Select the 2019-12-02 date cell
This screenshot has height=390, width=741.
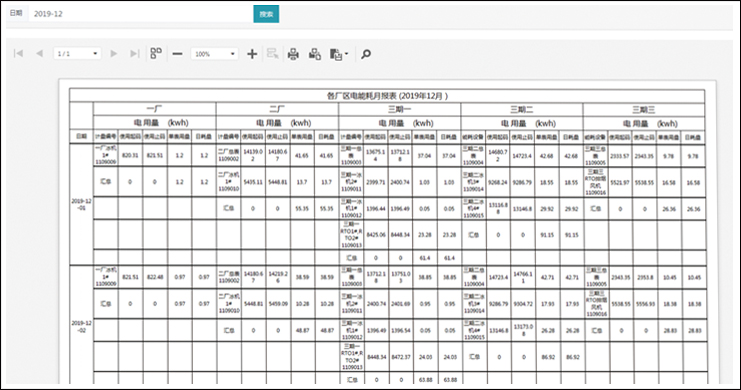pyautogui.click(x=81, y=326)
